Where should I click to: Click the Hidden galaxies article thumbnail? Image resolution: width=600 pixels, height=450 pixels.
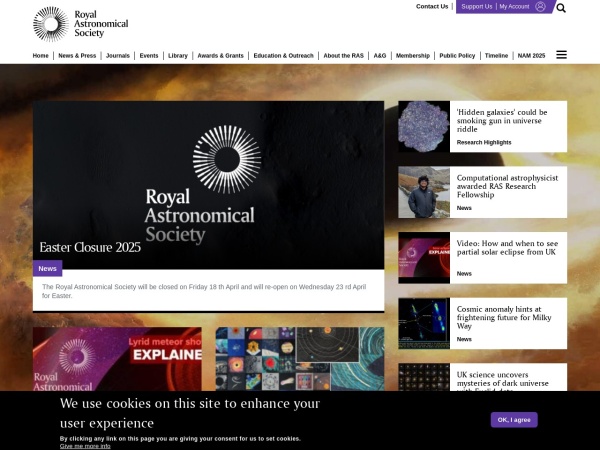(424, 127)
